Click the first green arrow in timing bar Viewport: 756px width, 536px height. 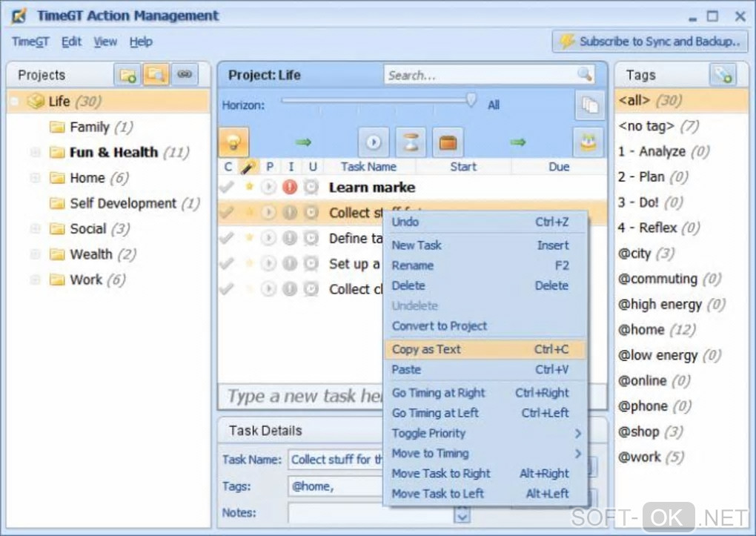pyautogui.click(x=303, y=142)
